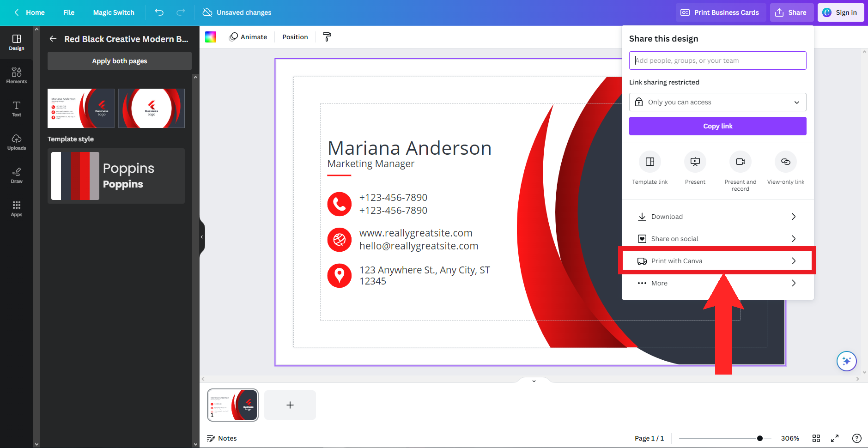The image size is (868, 448).
Task: Select the Draw tool in sidebar
Action: pyautogui.click(x=17, y=175)
